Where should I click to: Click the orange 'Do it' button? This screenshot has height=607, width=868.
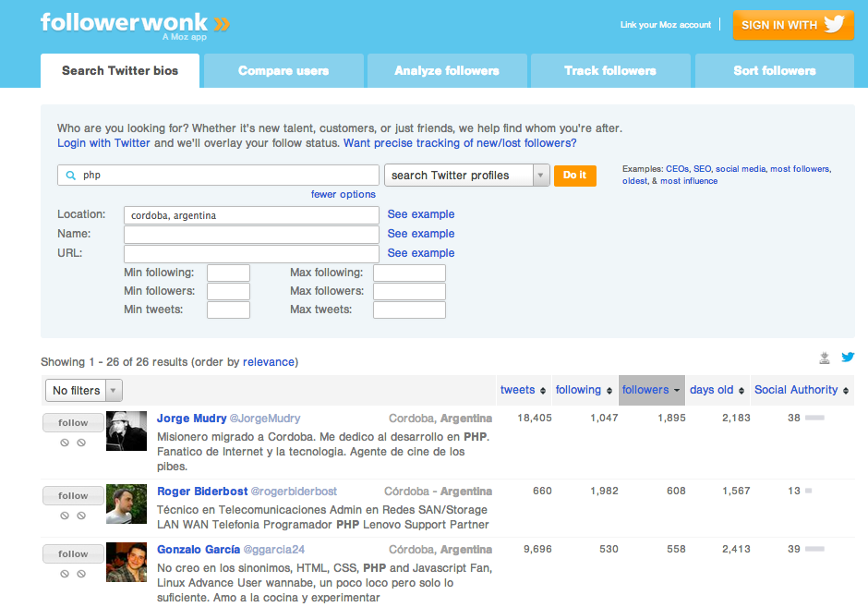(x=574, y=176)
